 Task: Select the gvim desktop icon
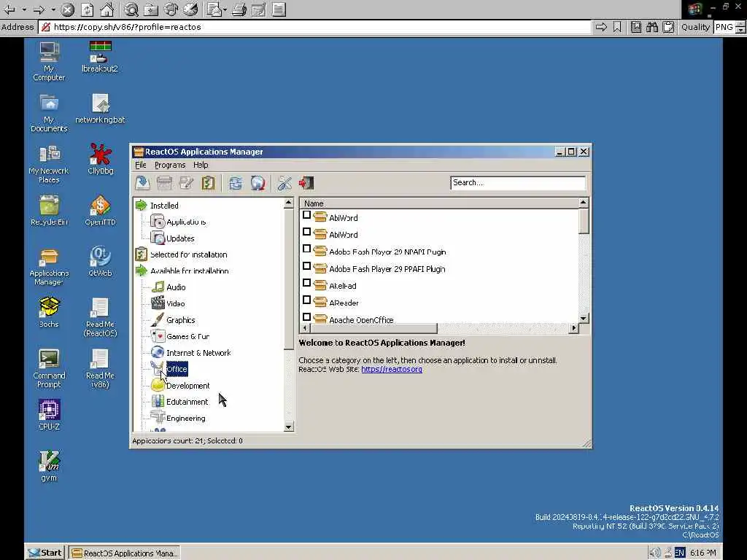49,466
